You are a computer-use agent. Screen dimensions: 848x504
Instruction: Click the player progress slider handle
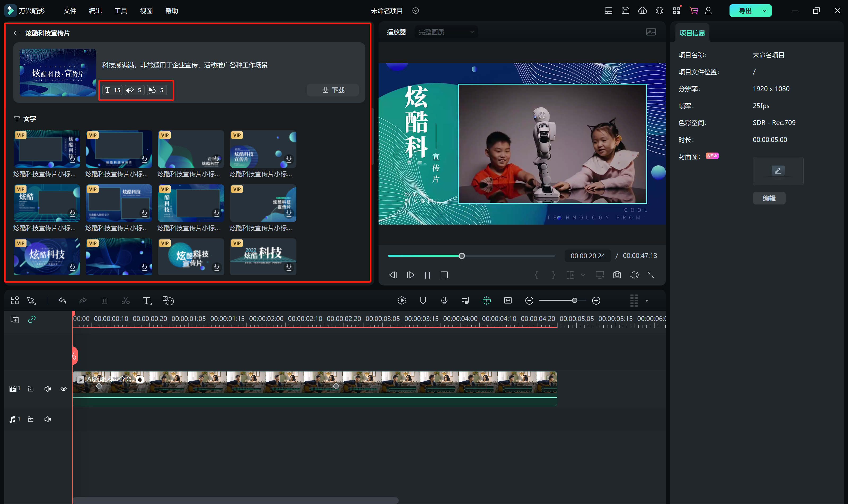[x=462, y=256]
